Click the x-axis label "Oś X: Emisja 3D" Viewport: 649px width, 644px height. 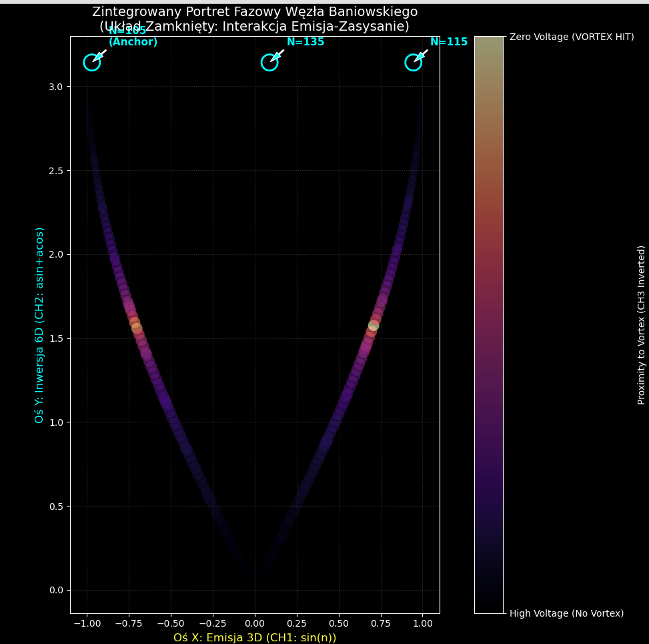point(255,637)
